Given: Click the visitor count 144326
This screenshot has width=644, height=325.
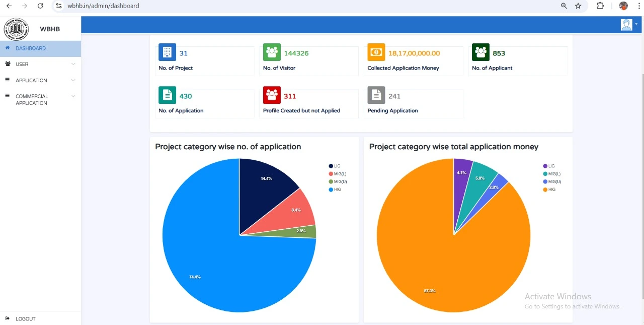Looking at the screenshot, I should (296, 53).
